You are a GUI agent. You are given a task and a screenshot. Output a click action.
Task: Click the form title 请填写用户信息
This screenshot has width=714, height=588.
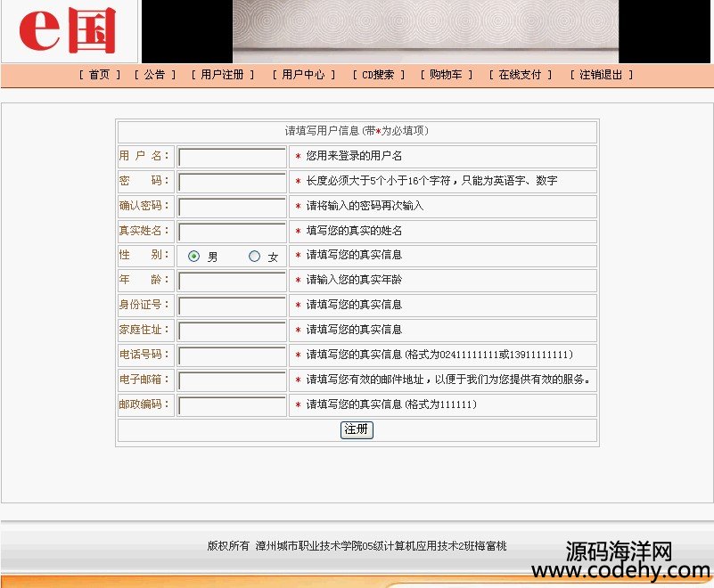pyautogui.click(x=357, y=131)
